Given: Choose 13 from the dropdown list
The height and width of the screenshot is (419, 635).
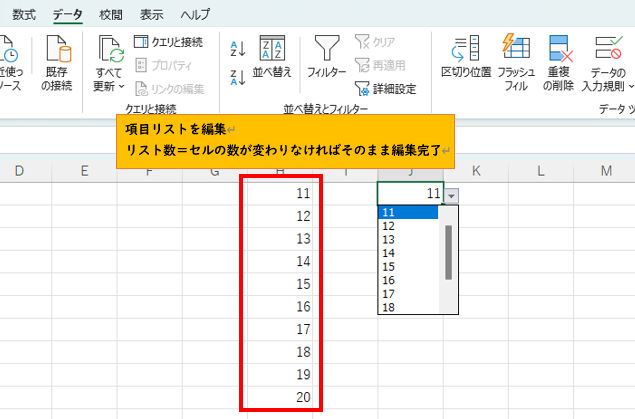Looking at the screenshot, I should coord(408,239).
